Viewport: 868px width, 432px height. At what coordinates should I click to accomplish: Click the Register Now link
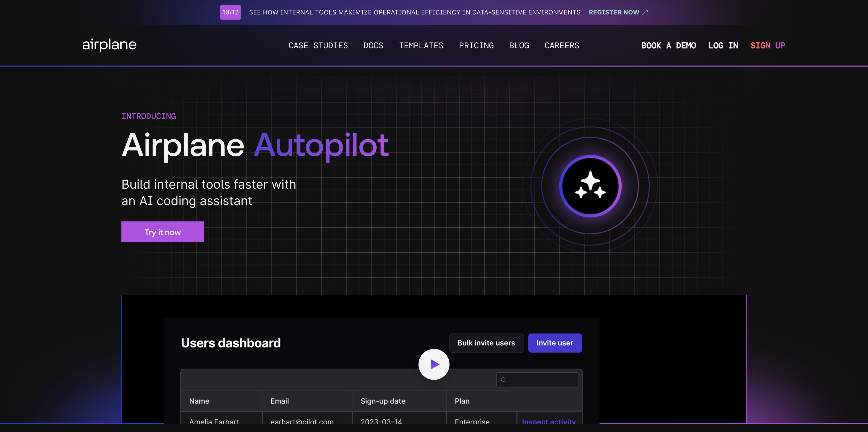pos(614,12)
